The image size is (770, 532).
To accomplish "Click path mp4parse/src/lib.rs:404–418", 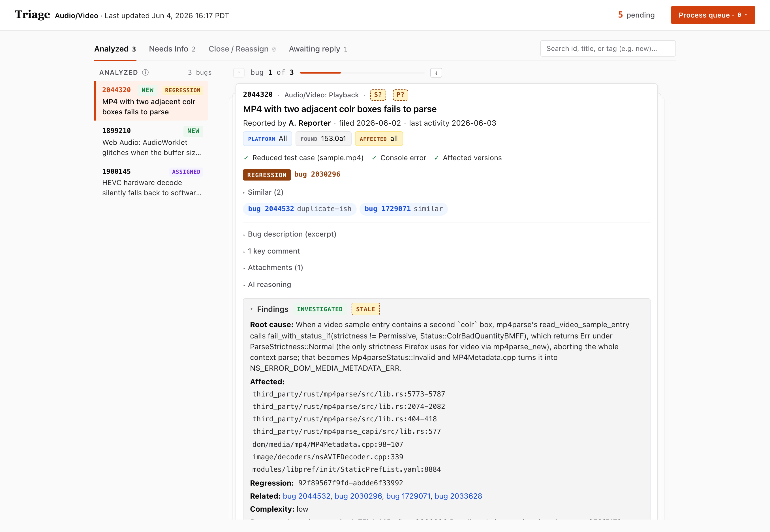I will click(344, 419).
